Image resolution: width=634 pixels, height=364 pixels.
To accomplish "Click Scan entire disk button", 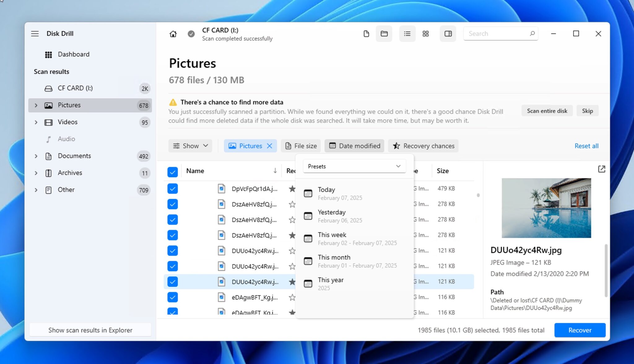I will 547,111.
